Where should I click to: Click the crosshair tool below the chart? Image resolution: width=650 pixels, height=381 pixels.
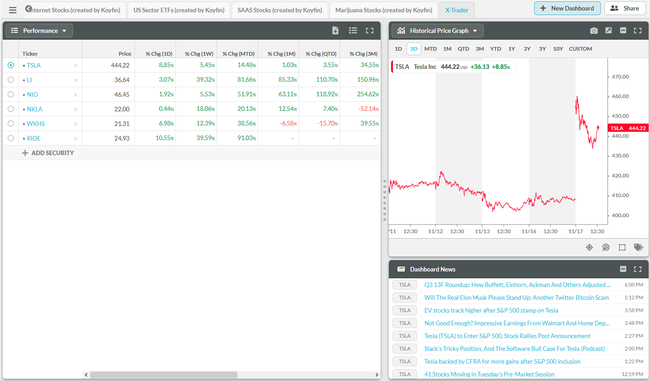pos(589,248)
